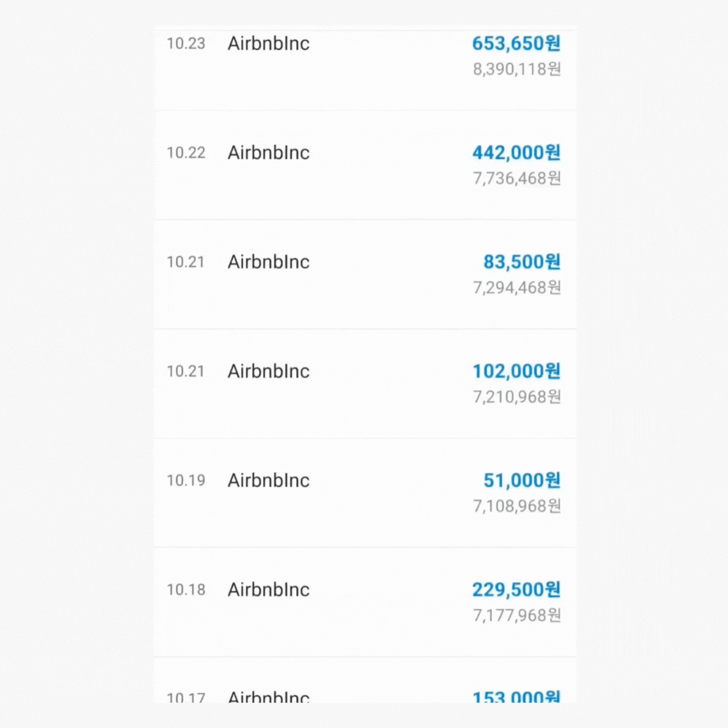Click AirbnbInc on the 10.18 row

(268, 590)
